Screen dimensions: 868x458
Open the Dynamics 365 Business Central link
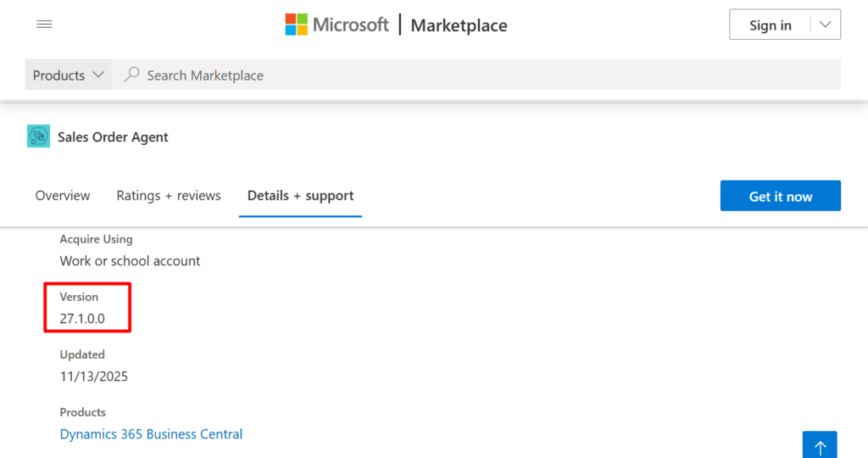[151, 434]
